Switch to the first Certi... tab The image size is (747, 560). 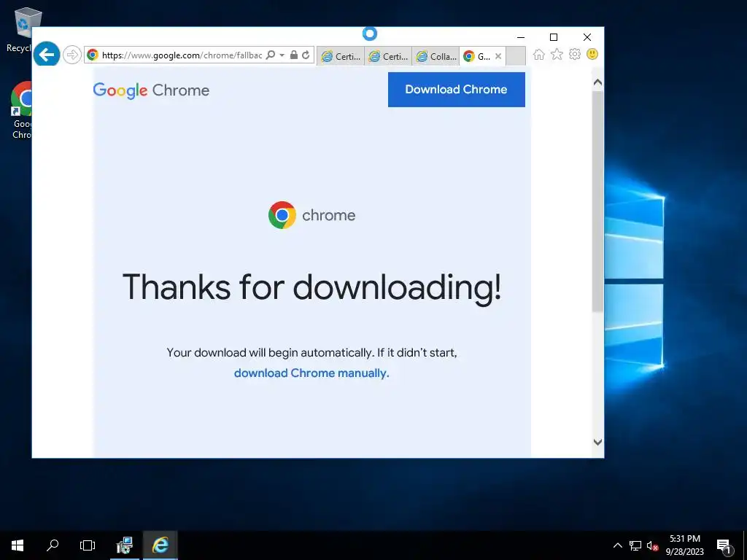341,56
